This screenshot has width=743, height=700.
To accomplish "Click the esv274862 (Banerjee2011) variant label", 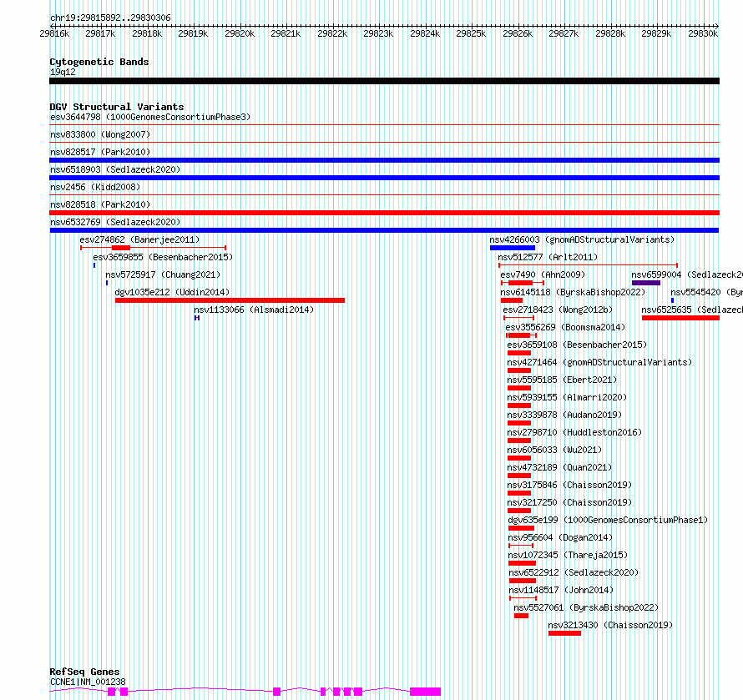I will (x=139, y=239).
